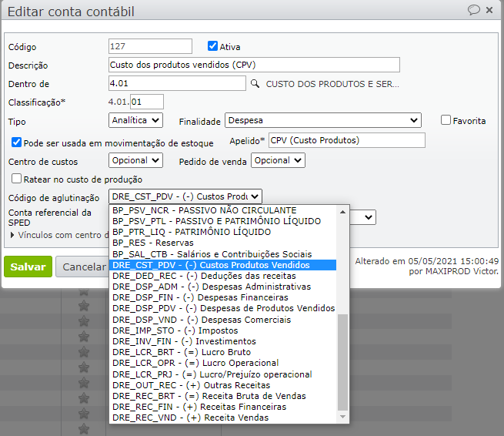504x436 pixels.
Task: Enable the Favorita checkbox
Action: 446,120
